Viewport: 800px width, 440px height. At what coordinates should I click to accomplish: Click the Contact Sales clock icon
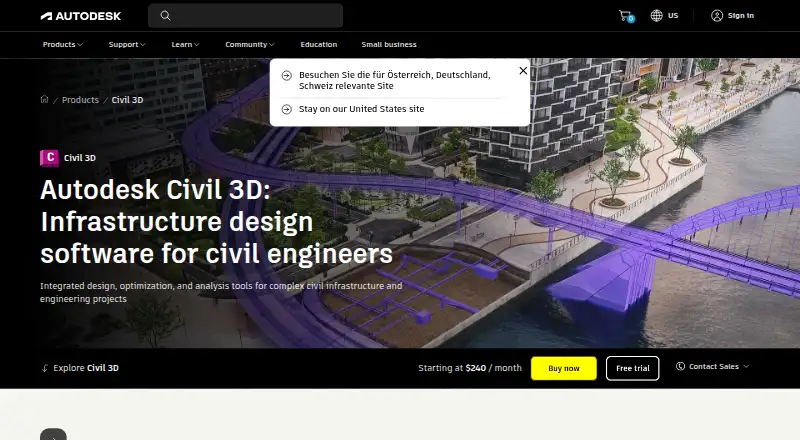point(680,366)
